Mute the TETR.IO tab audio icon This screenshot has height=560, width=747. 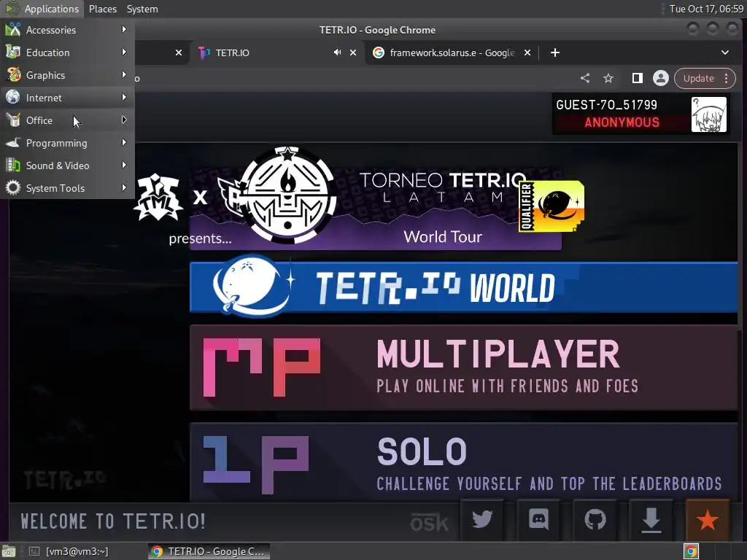[337, 52]
